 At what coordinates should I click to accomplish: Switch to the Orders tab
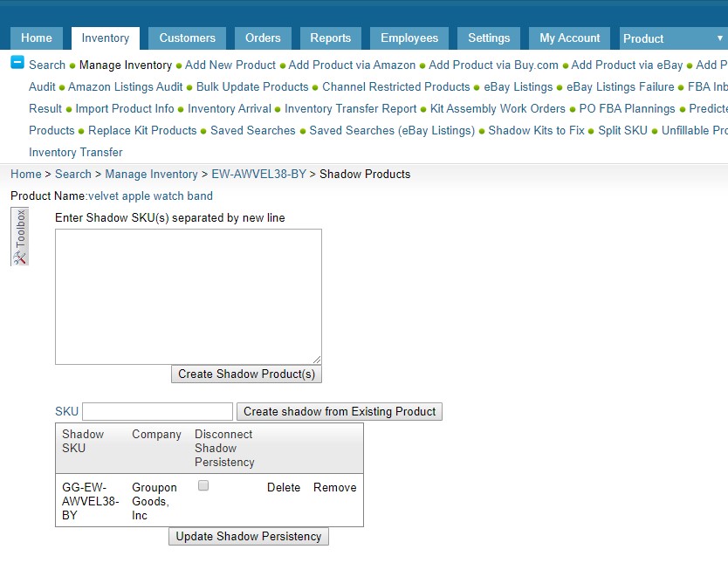point(263,38)
